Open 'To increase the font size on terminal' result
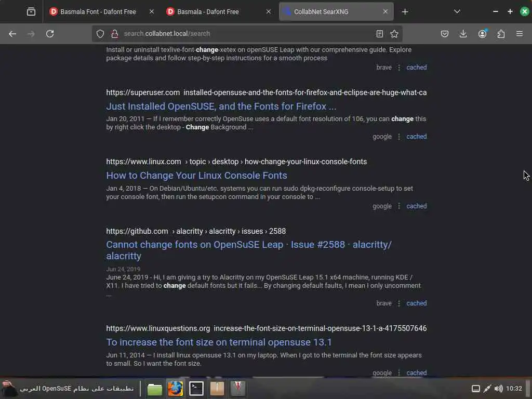Viewport: 532px width, 399px height. coord(219,342)
